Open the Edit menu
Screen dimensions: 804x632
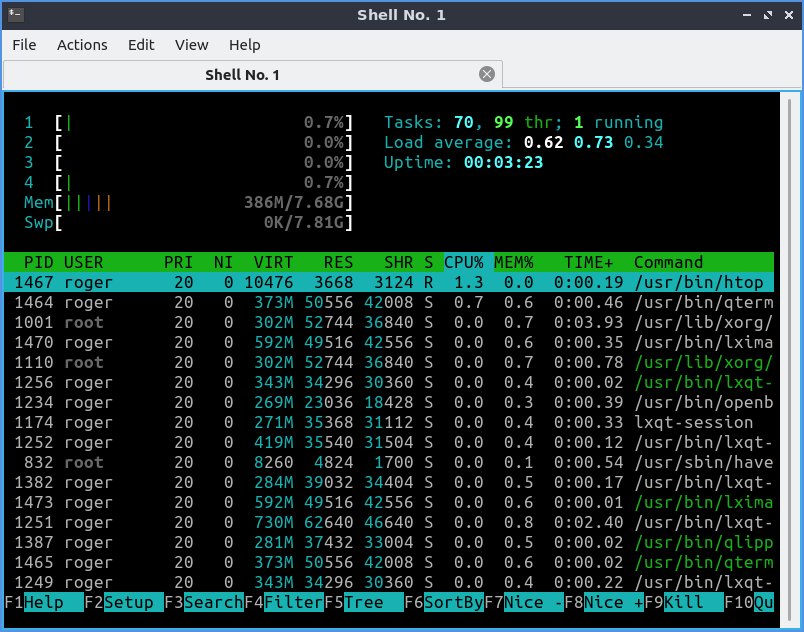tap(141, 45)
